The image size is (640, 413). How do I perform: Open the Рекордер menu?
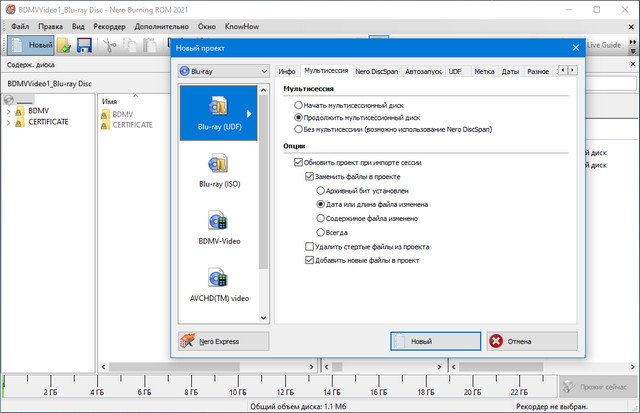[x=109, y=27]
